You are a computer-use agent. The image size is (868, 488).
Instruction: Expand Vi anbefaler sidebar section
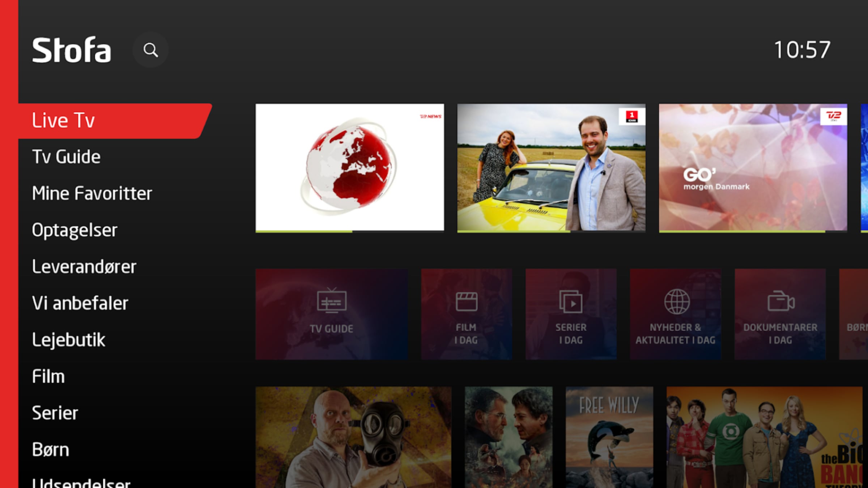[79, 303]
